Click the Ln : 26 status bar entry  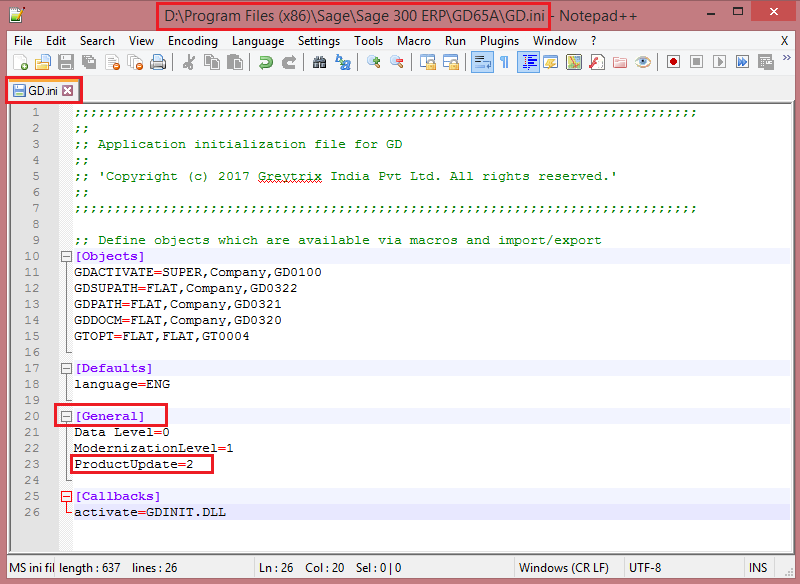point(276,568)
